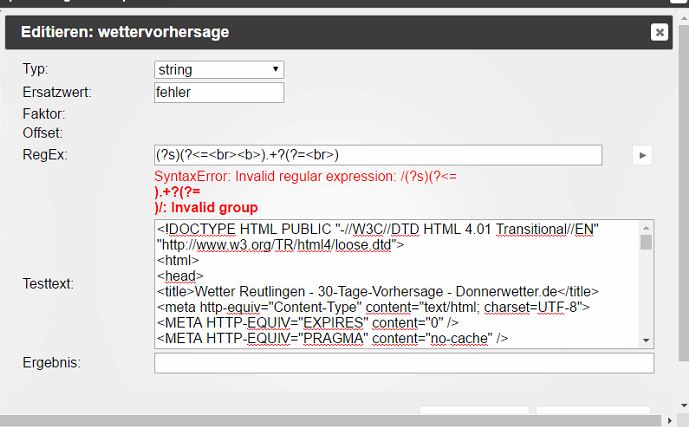Click the empty Ergebnis result field
Image resolution: width=689 pixels, height=427 pixels.
pos(404,363)
